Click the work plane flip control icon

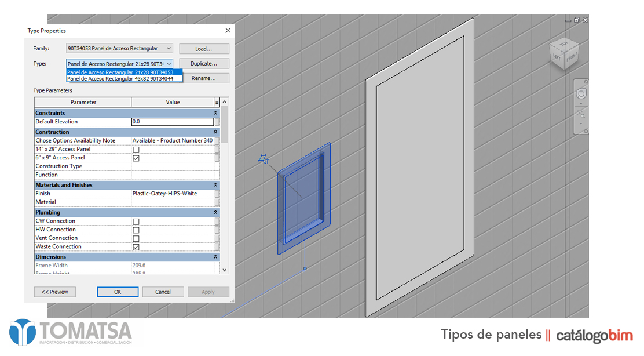pyautogui.click(x=264, y=159)
